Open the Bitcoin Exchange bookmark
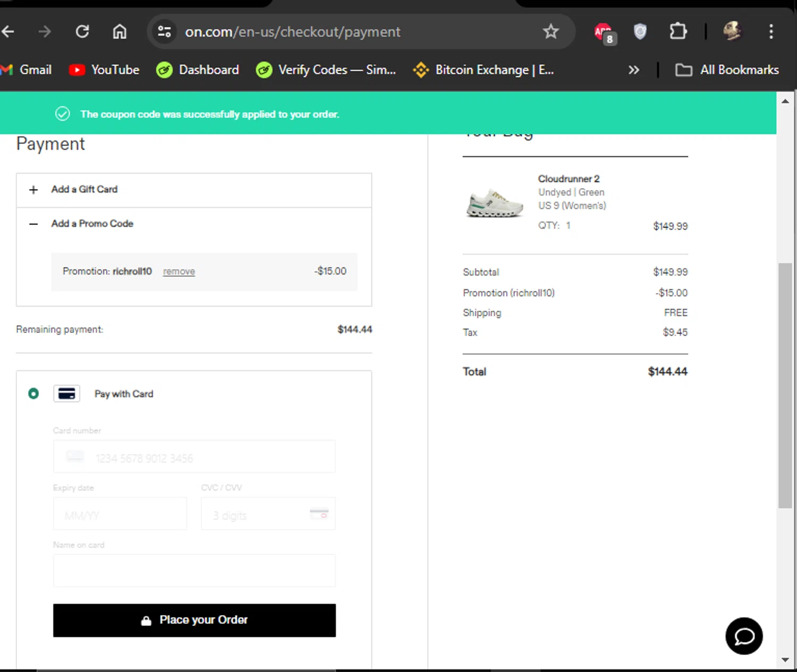 click(484, 70)
